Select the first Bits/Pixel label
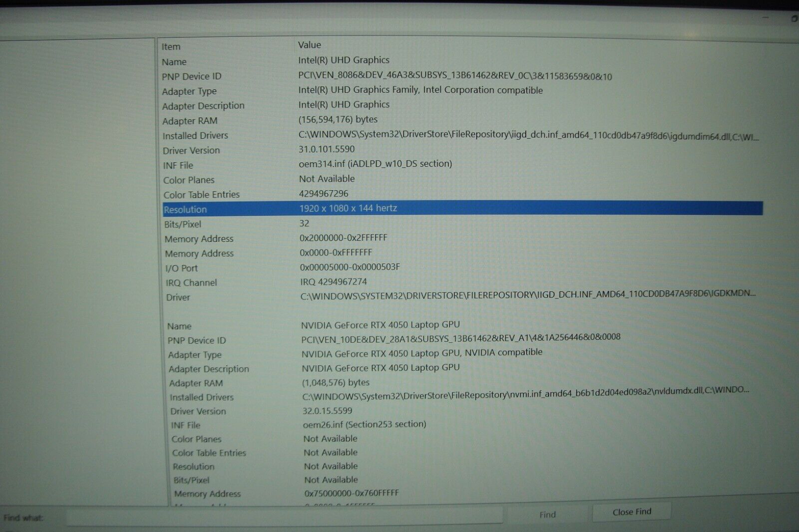The height and width of the screenshot is (532, 799). click(183, 225)
